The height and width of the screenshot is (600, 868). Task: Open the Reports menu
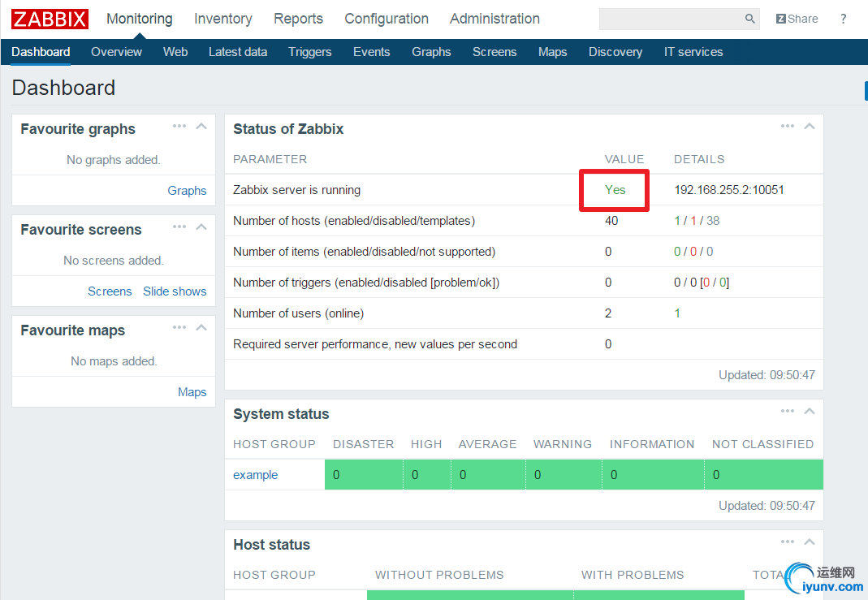point(298,19)
